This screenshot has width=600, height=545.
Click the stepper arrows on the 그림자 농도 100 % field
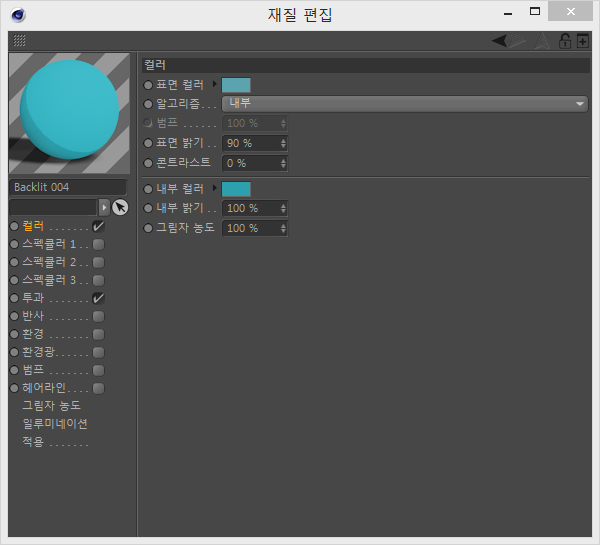coord(283,228)
